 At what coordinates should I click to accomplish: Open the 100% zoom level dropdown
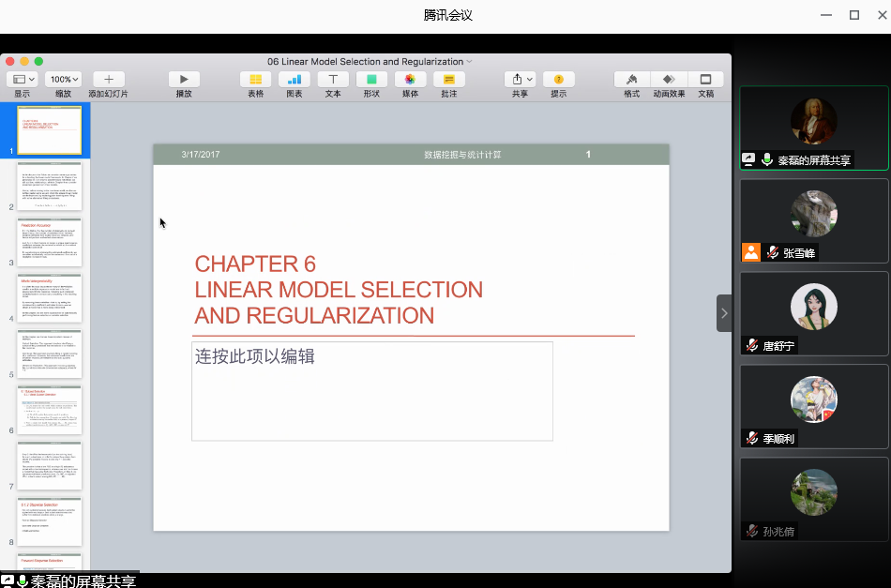pos(63,80)
